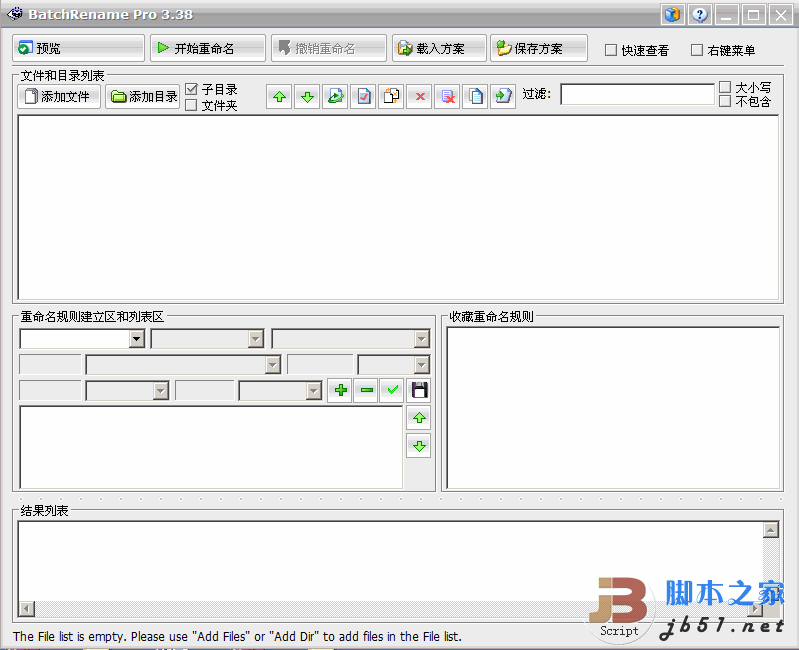Clear list with document red-X icon
The height and width of the screenshot is (650, 799).
pos(447,96)
